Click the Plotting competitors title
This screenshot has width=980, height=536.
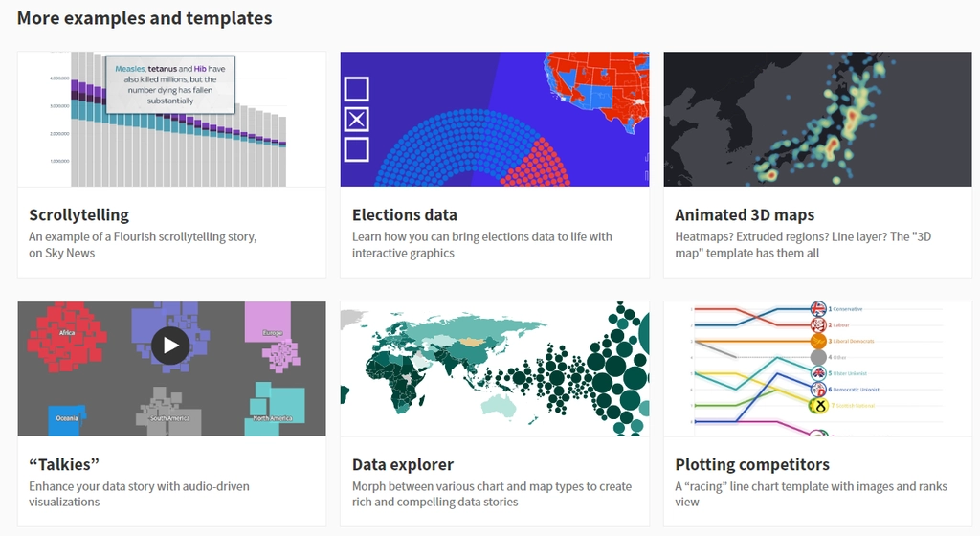(752, 465)
